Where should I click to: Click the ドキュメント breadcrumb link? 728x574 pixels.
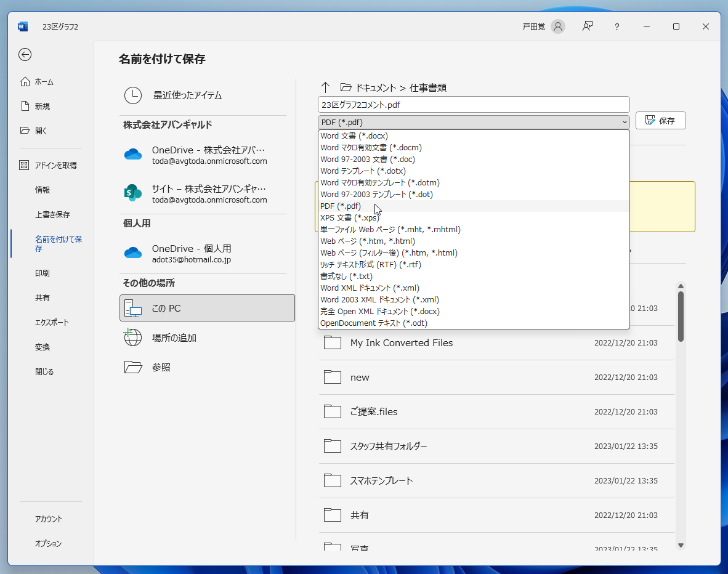[x=376, y=88]
